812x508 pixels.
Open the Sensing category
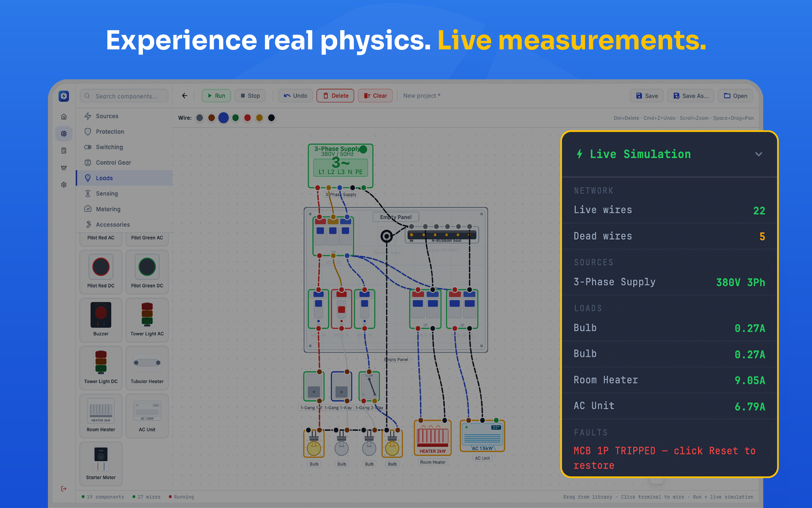125,194
